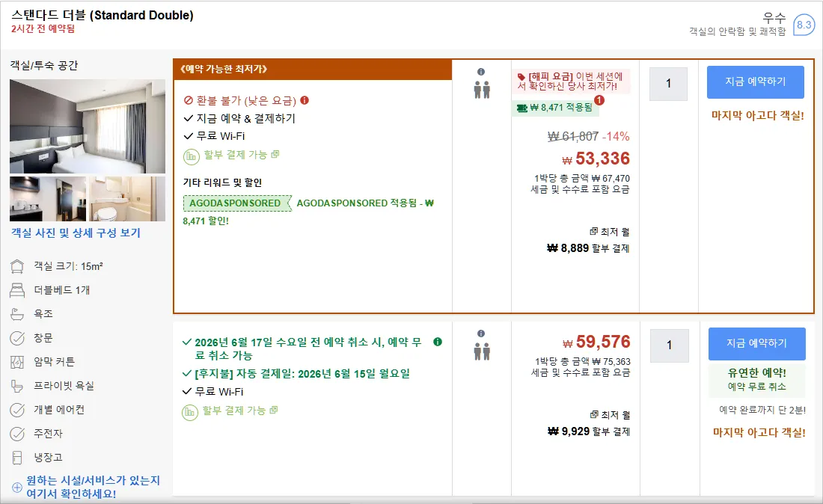The image size is (823, 504).
Task: Click the crossed-out price ₩ 61,807
Action: tap(573, 136)
